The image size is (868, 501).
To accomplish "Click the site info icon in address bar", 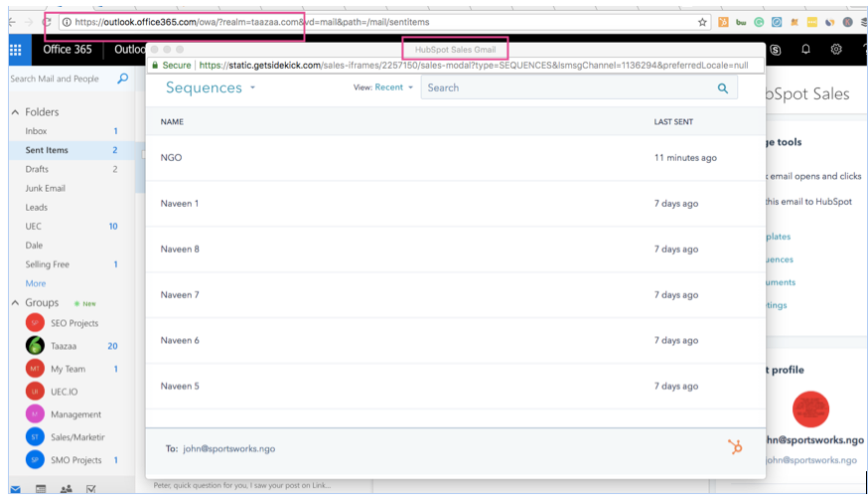I will pyautogui.click(x=67, y=22).
